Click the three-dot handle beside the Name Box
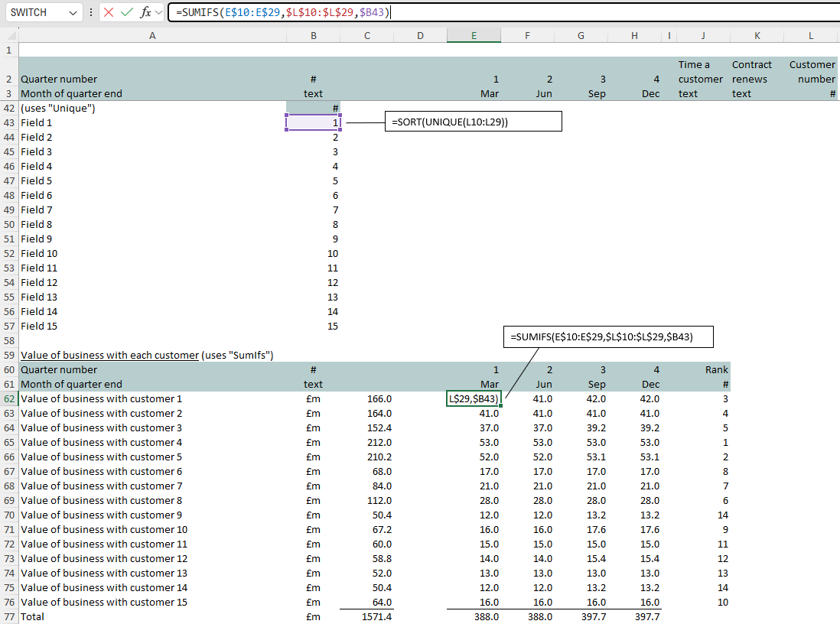Image resolution: width=840 pixels, height=624 pixels. coord(92,12)
